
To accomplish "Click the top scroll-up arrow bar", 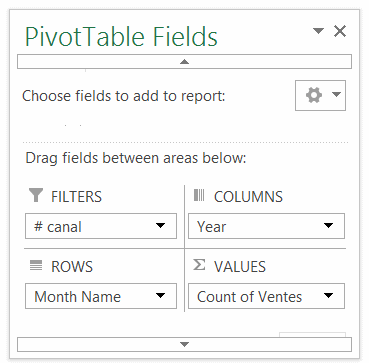I will click(184, 62).
